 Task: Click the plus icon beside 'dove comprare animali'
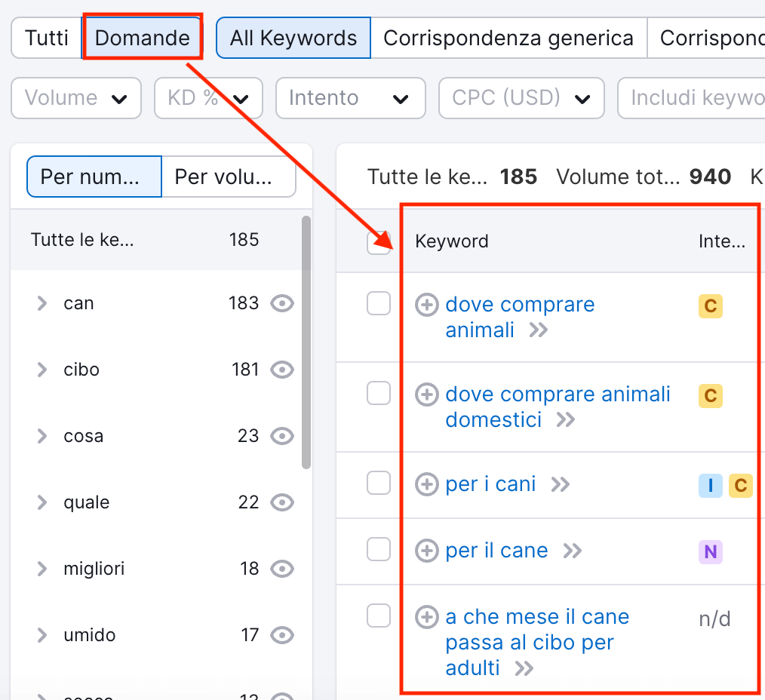click(427, 305)
